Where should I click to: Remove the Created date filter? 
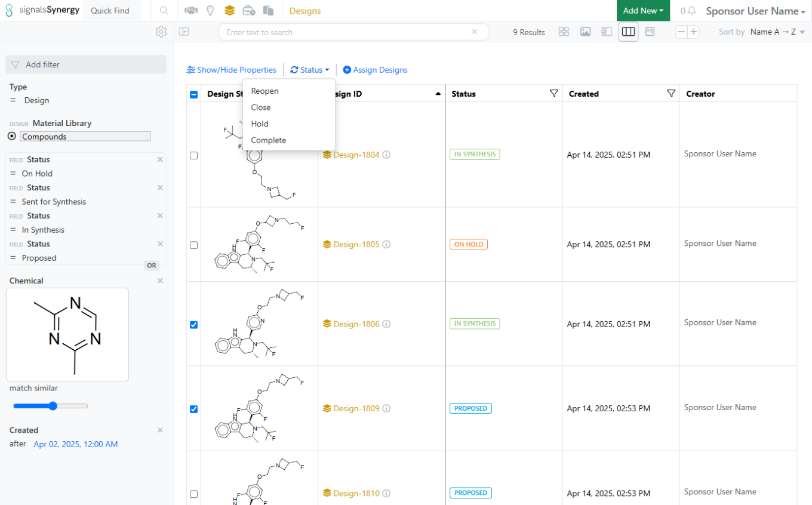click(x=160, y=430)
